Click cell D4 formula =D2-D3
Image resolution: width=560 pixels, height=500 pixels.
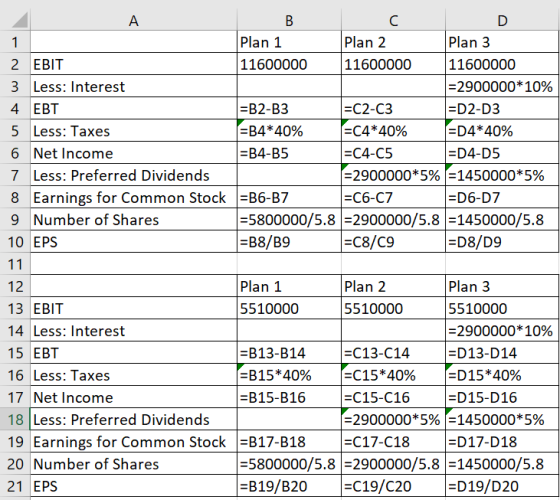pos(502,109)
